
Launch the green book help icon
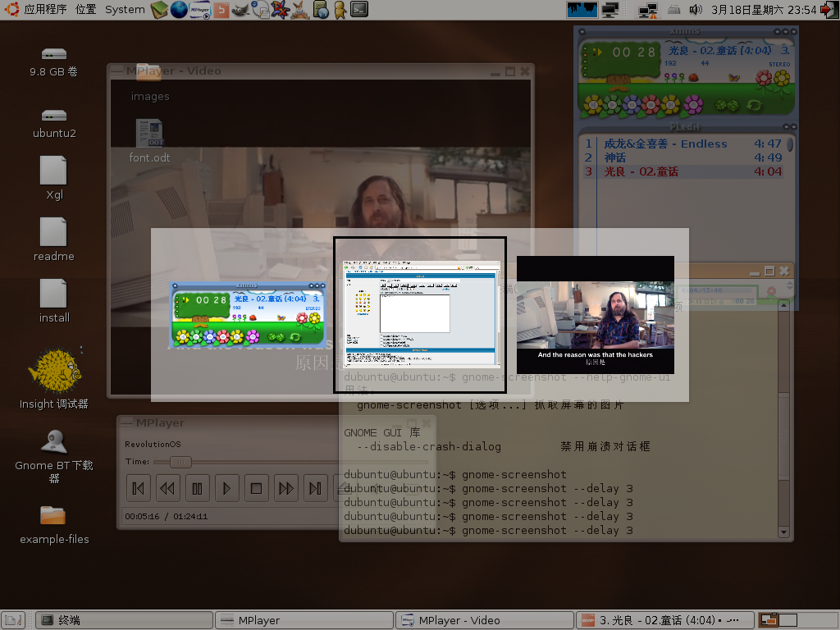click(159, 10)
